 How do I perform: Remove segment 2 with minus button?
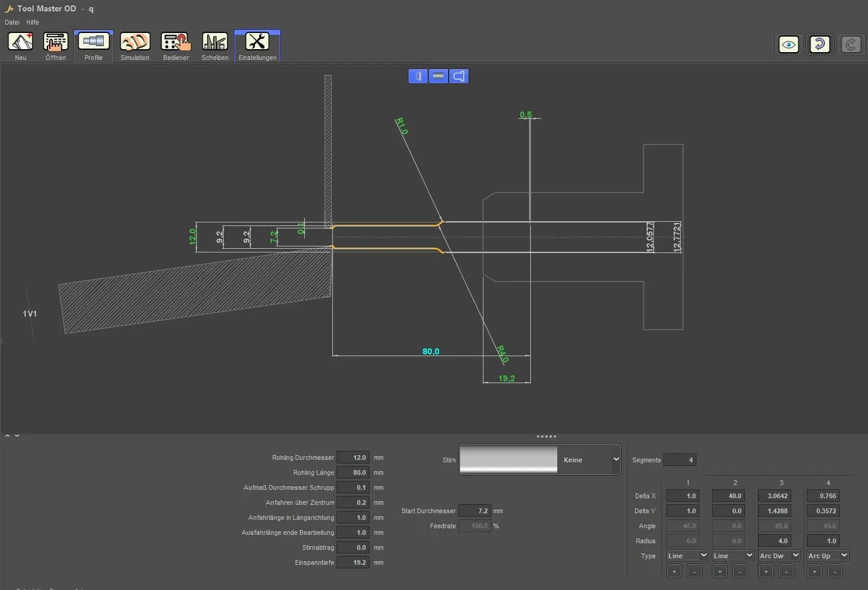point(740,571)
